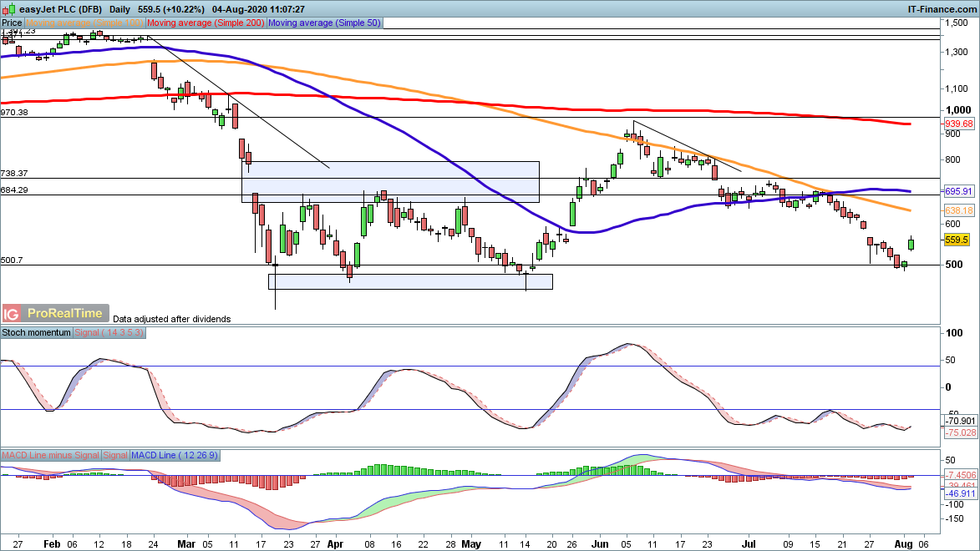Click the MACD panel's Signal label
980x551 pixels.
click(114, 455)
